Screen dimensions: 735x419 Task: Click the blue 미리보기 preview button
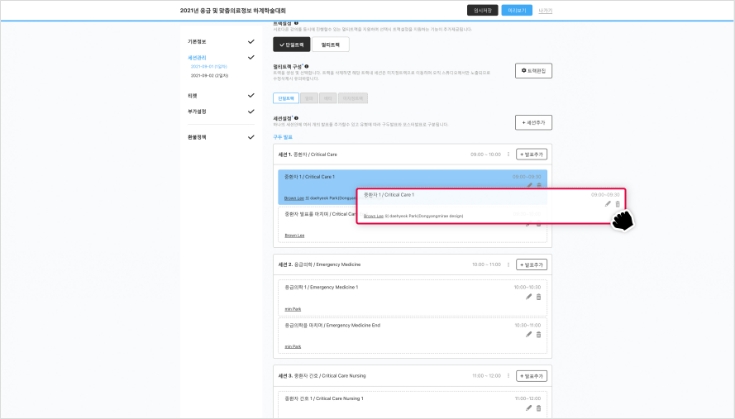[x=516, y=10]
